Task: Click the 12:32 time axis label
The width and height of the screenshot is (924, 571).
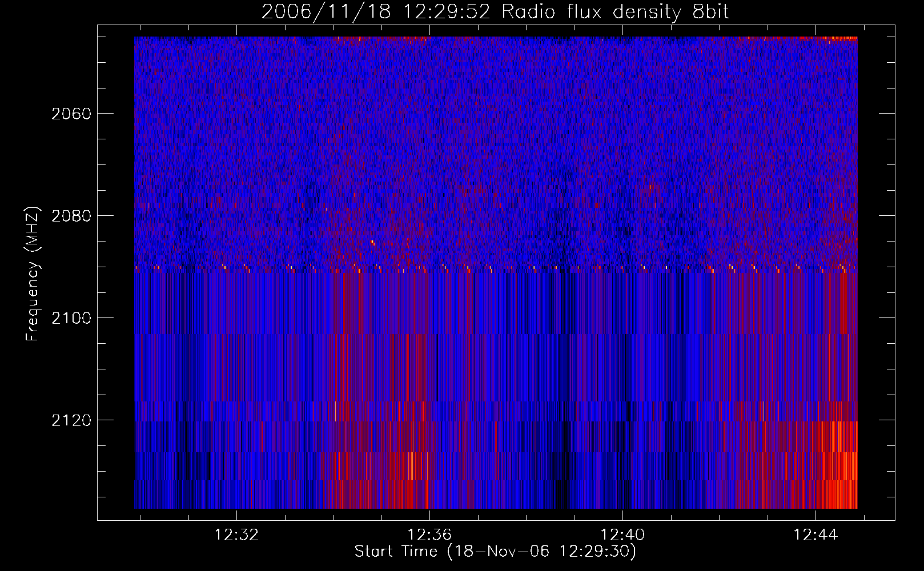Action: click(x=236, y=534)
